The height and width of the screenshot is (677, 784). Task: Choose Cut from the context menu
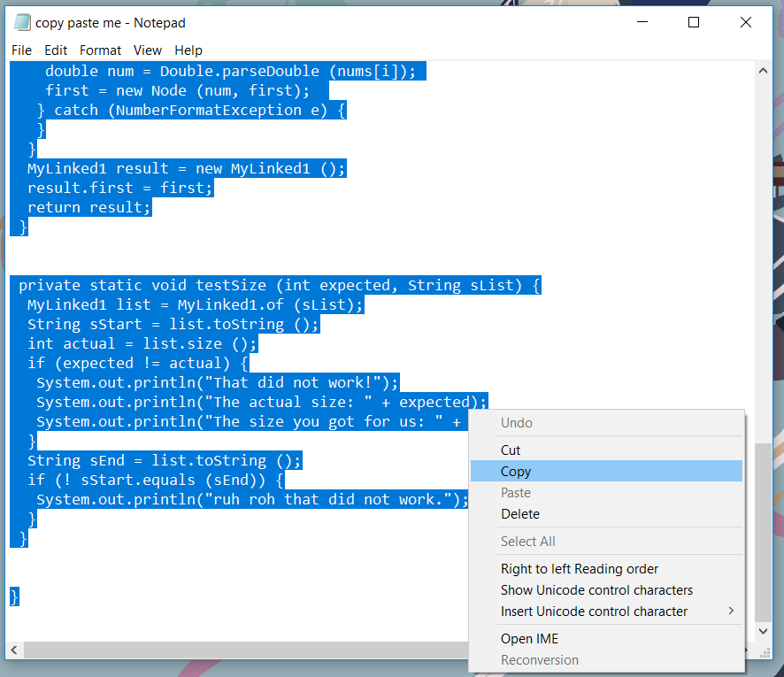click(x=606, y=450)
